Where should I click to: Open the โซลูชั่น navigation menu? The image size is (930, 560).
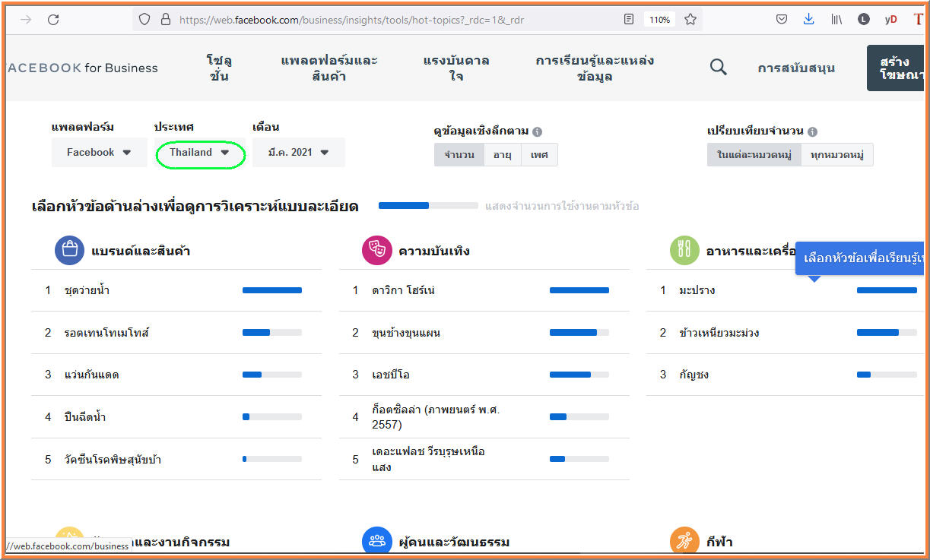[x=219, y=68]
